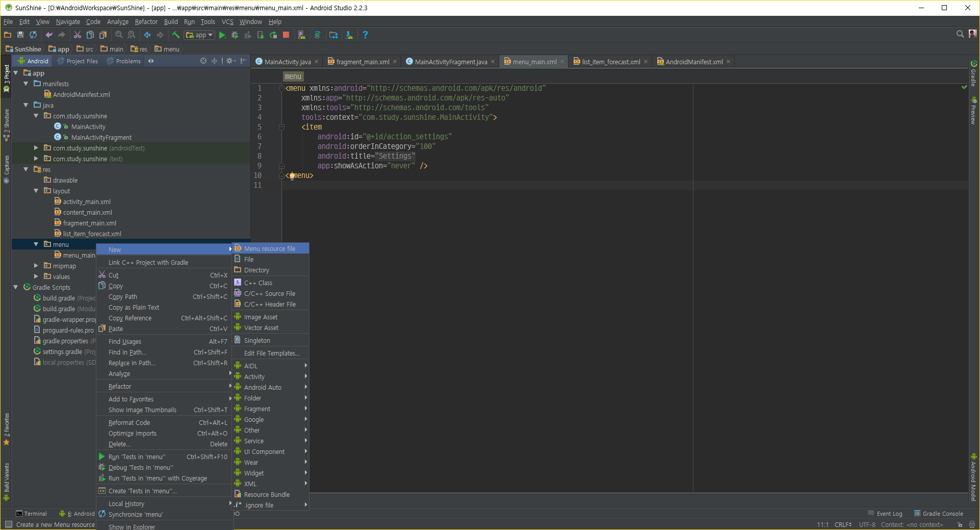Click the menu breadcrumb in navigation bar
Image resolution: width=980 pixels, height=530 pixels.
[x=167, y=49]
